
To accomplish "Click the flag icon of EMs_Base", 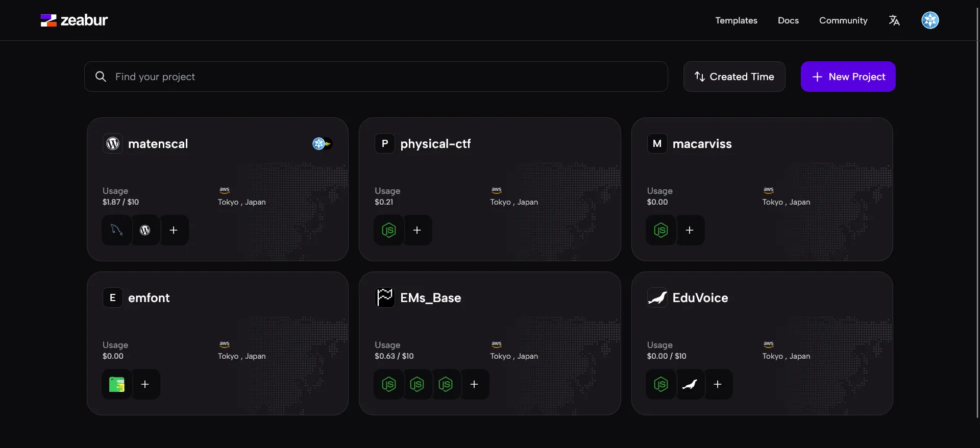I will [385, 298].
